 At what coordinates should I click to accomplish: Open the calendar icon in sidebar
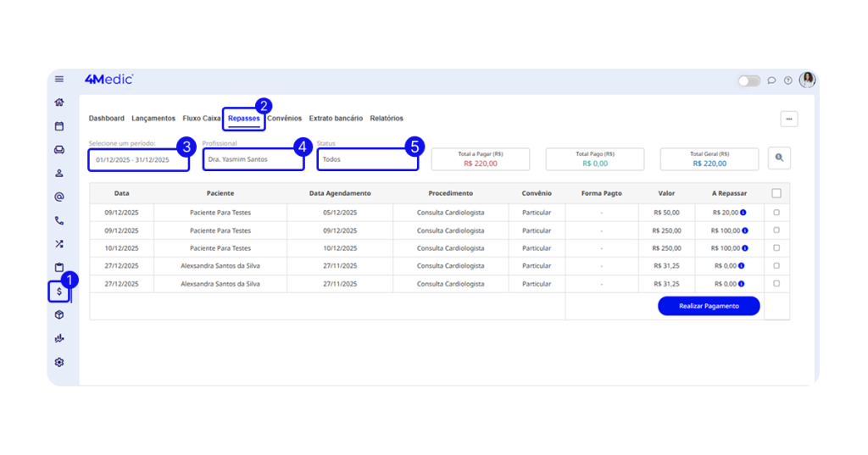(x=59, y=126)
